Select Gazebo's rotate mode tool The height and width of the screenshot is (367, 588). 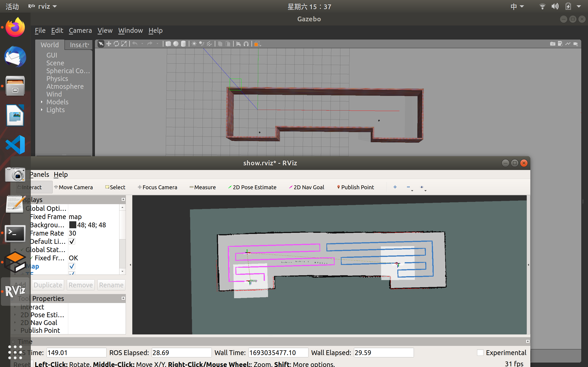coord(117,44)
